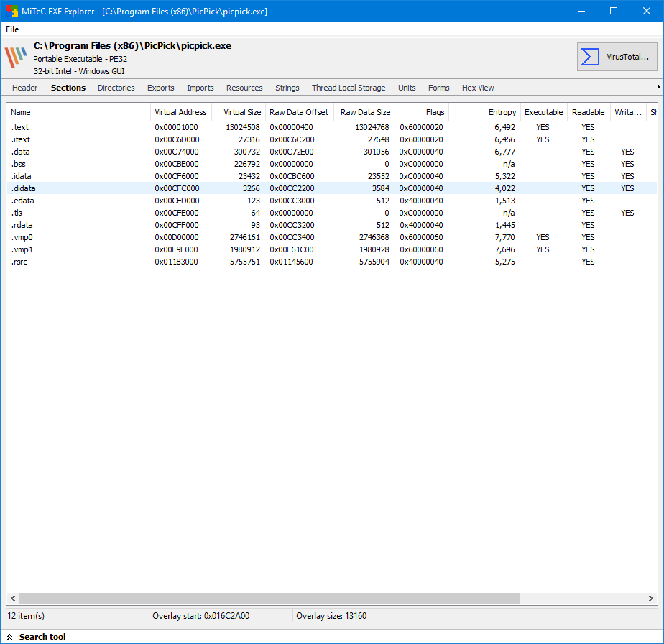Click raw data offset 0x00C72E00
The image size is (664, 644).
(x=292, y=152)
